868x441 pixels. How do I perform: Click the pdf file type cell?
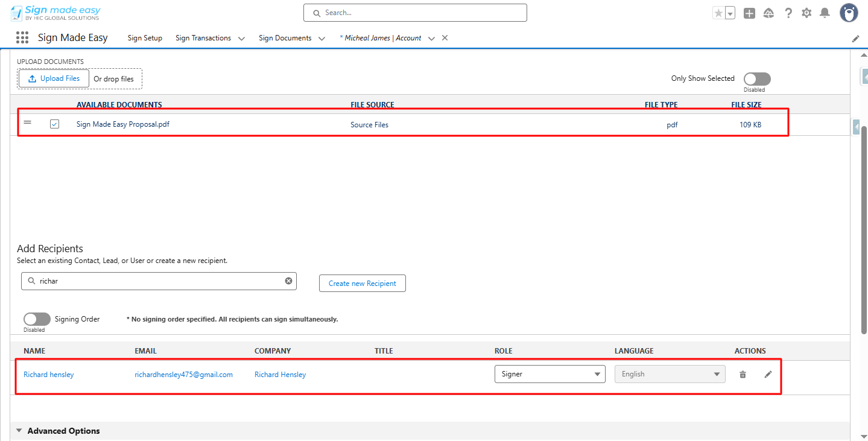[x=672, y=125]
